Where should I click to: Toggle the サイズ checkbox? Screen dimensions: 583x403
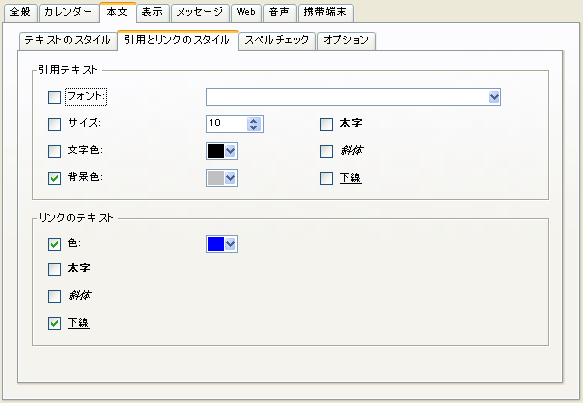click(x=54, y=124)
